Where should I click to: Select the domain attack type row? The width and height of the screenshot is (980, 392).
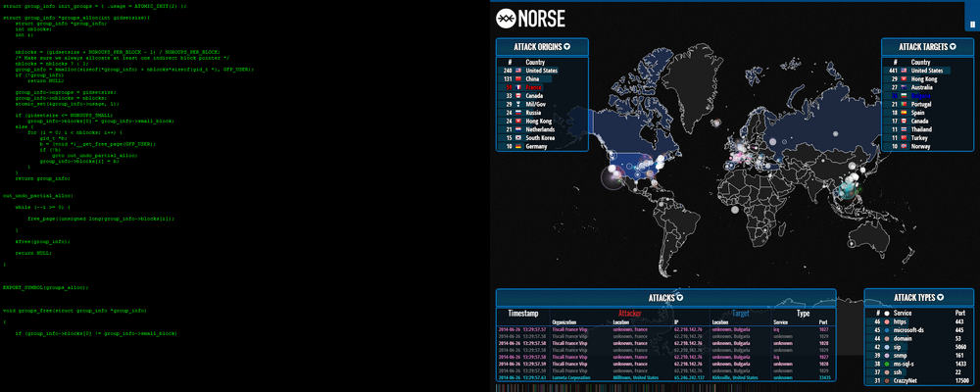point(919,337)
